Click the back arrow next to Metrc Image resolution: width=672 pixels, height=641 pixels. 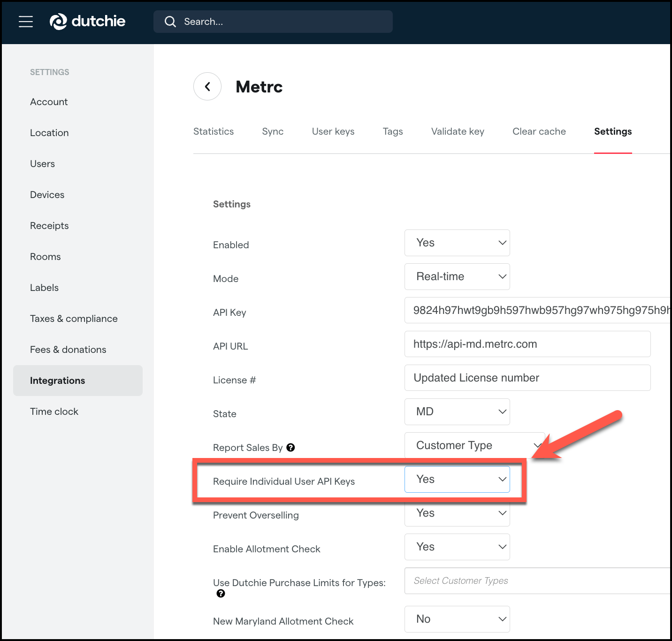coord(207,86)
